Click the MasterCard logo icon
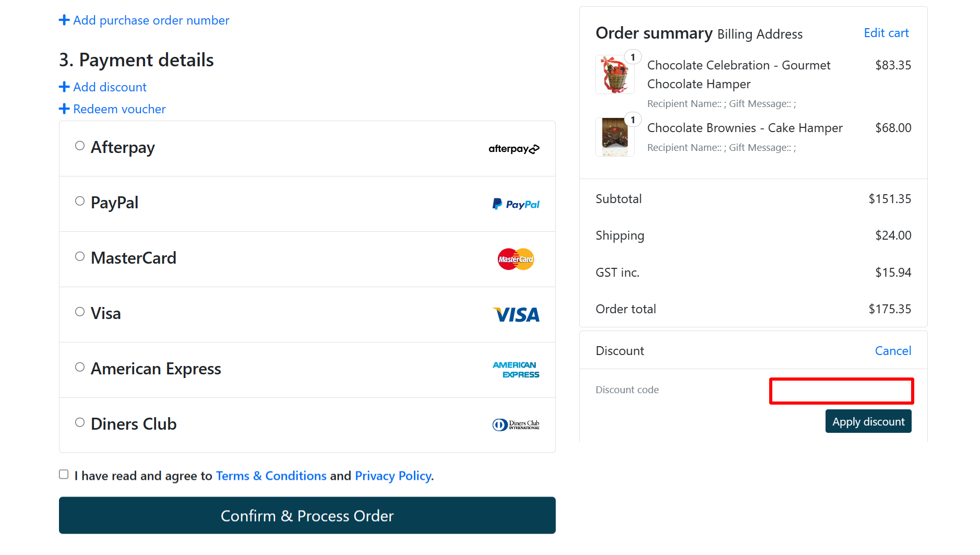980x555 pixels. point(515,259)
